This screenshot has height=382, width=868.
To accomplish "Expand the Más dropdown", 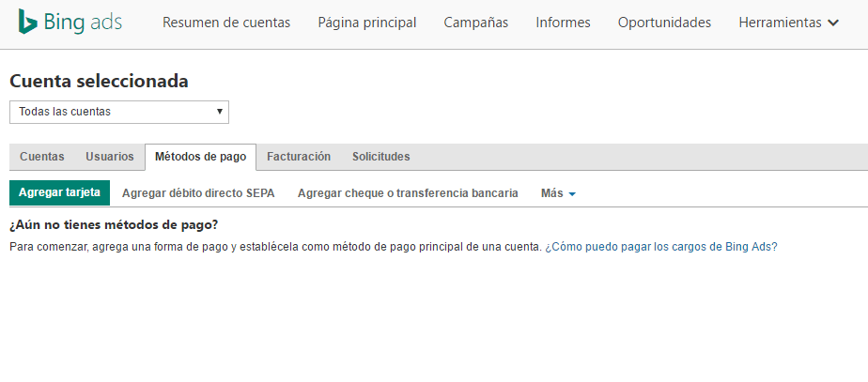I will [558, 193].
